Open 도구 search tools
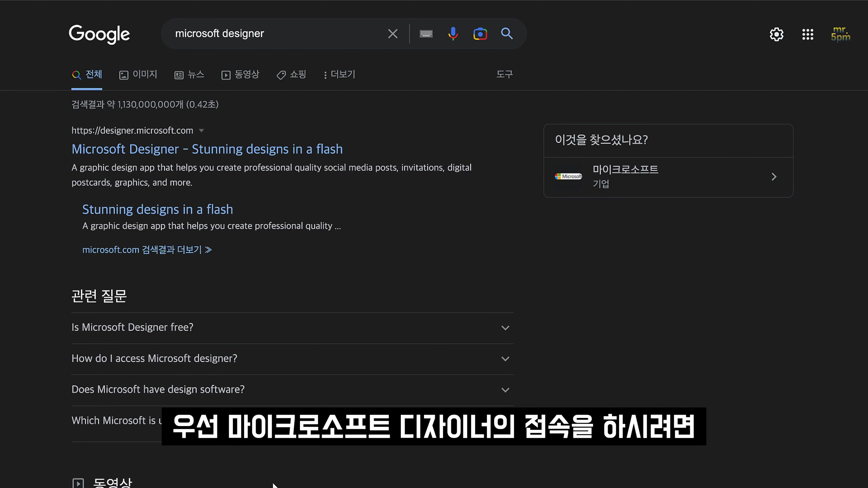The height and width of the screenshot is (488, 868). [x=504, y=75]
